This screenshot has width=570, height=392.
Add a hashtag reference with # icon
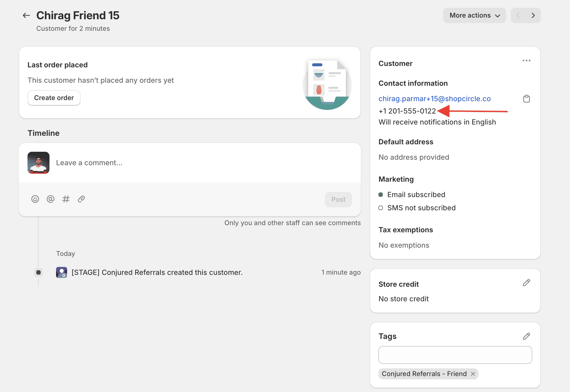click(66, 199)
